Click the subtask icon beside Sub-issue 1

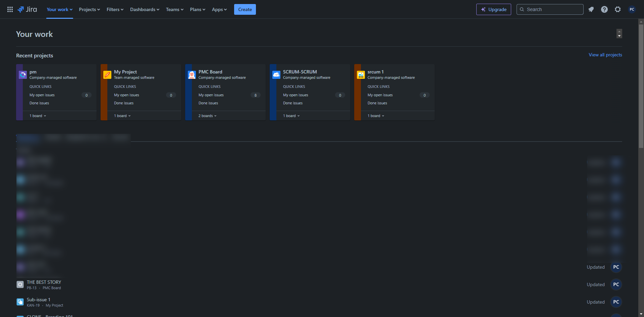20,302
